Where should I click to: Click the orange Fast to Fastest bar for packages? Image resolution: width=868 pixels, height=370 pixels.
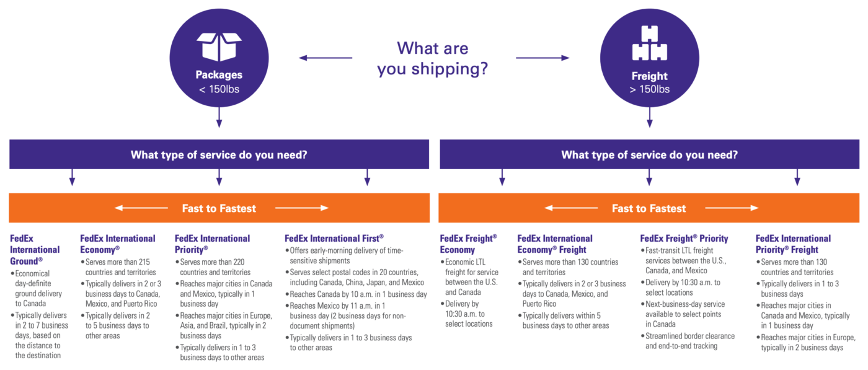[x=218, y=208]
